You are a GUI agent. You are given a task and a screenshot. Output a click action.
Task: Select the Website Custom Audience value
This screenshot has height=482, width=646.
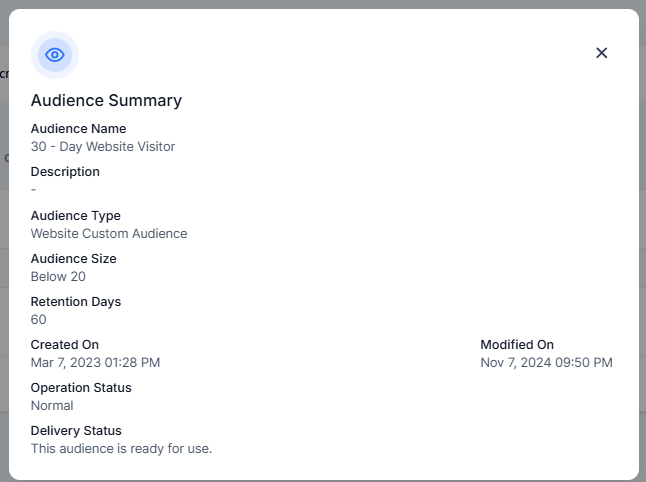[109, 234]
